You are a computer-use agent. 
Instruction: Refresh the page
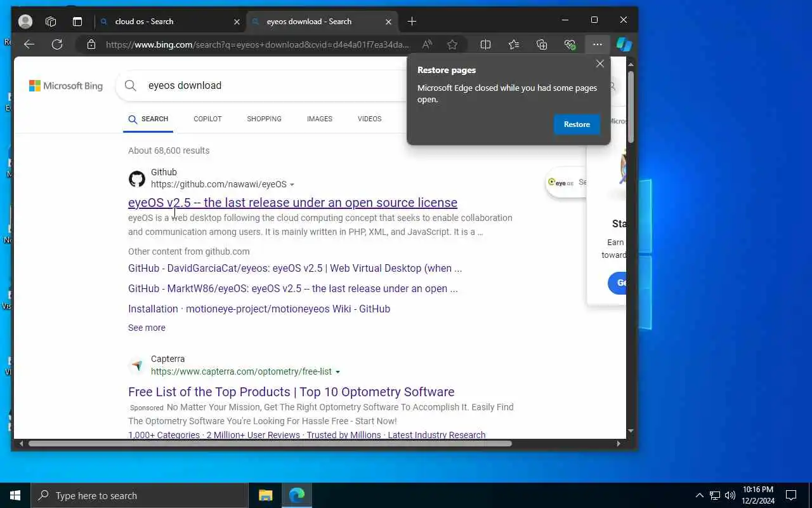point(57,44)
